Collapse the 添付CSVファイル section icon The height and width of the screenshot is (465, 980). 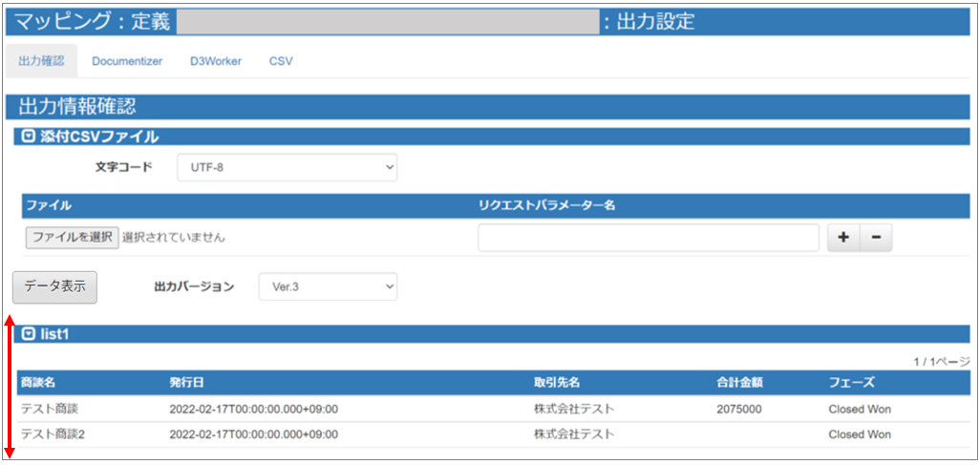28,137
